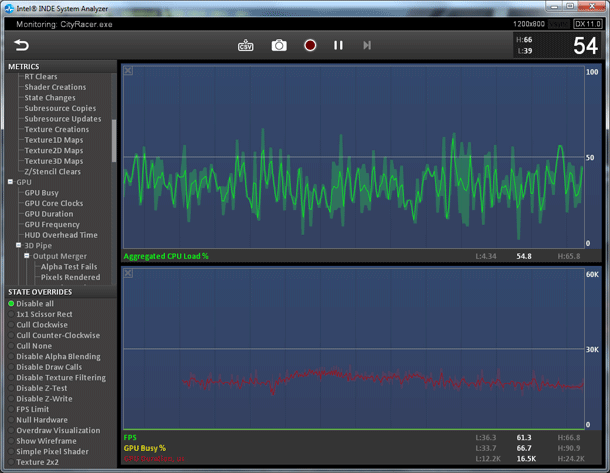Select the HUD Overhead Time metric
610x473 pixels.
[x=61, y=235]
